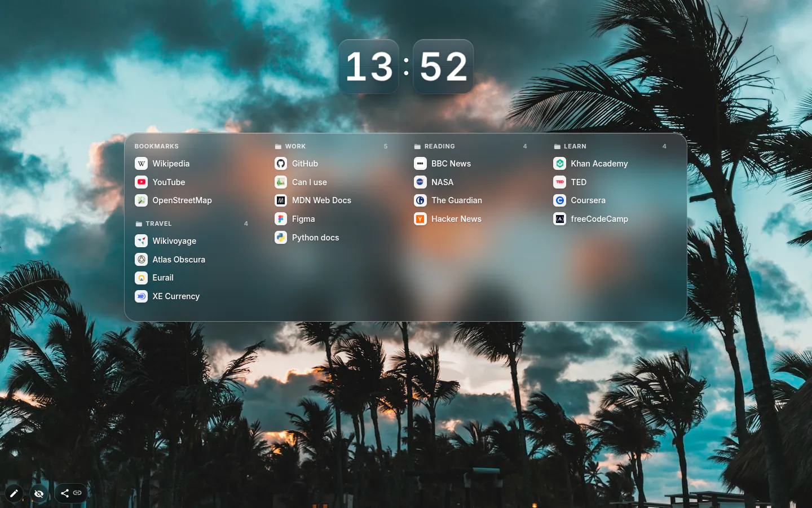The image size is (812, 508).
Task: Click the pencil edit button
Action: [14, 493]
